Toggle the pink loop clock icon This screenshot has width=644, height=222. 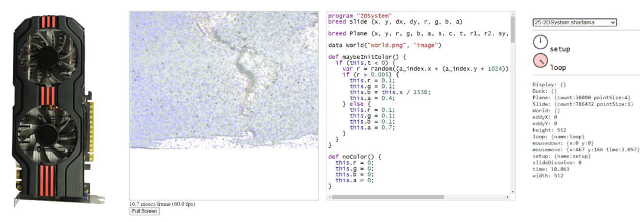540,61
